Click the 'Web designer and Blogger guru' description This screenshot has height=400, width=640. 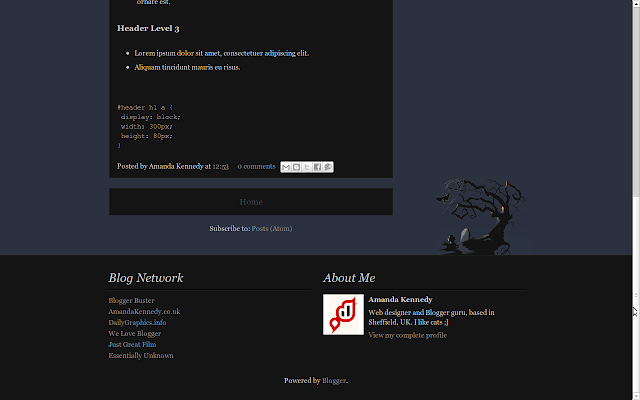coord(431,318)
